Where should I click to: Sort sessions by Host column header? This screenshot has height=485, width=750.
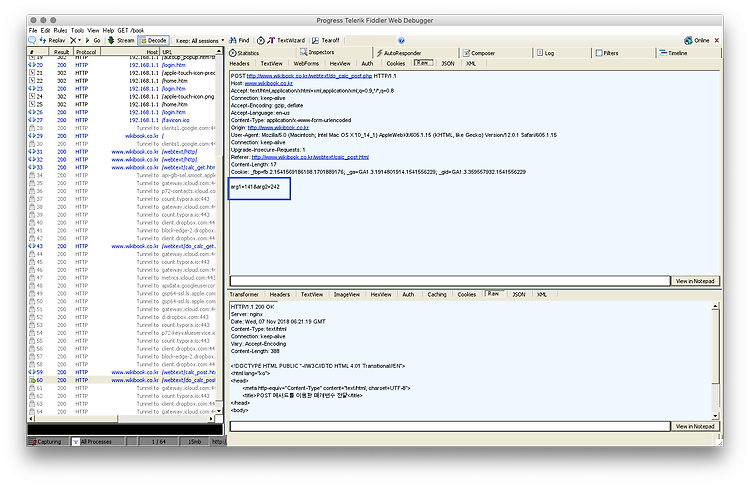(130, 52)
